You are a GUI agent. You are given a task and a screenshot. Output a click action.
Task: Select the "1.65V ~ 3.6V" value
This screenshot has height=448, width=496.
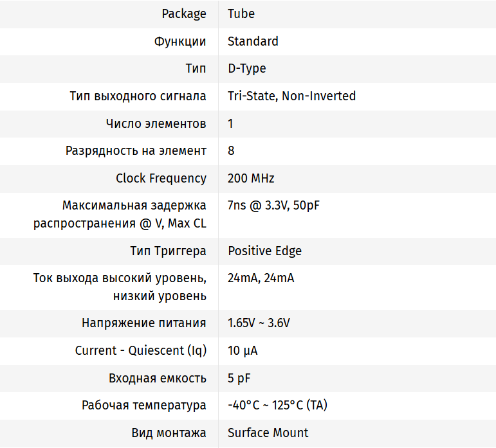(259, 323)
